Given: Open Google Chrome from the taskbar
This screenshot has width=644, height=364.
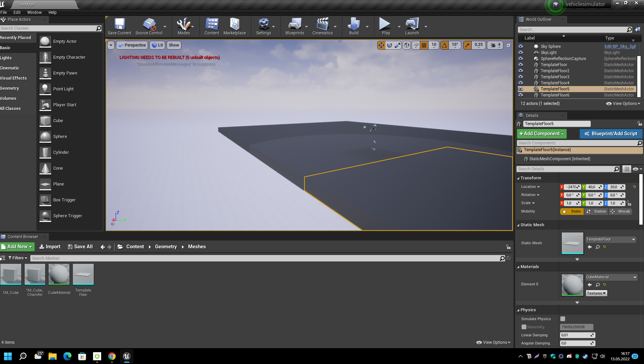Looking at the screenshot, I should click(112, 356).
